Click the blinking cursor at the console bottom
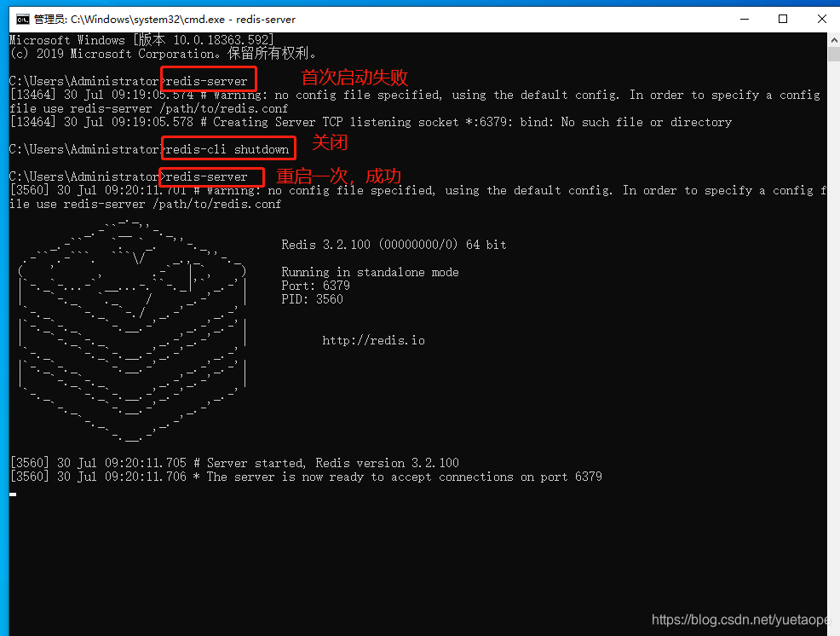Image resolution: width=840 pixels, height=636 pixels. [13, 494]
